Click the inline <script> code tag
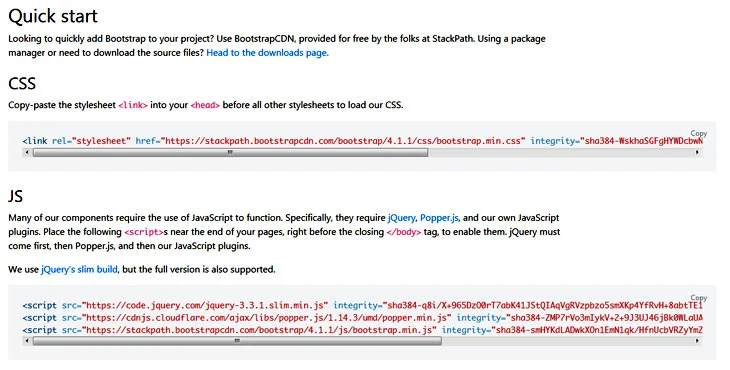This screenshot has width=730, height=370. click(143, 232)
